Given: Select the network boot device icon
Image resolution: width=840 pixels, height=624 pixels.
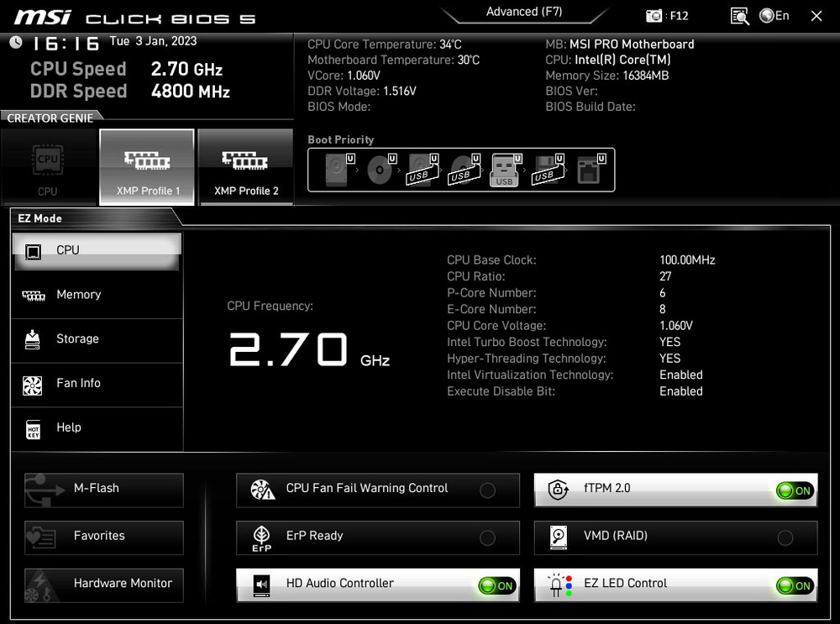Looking at the screenshot, I should pos(591,170).
